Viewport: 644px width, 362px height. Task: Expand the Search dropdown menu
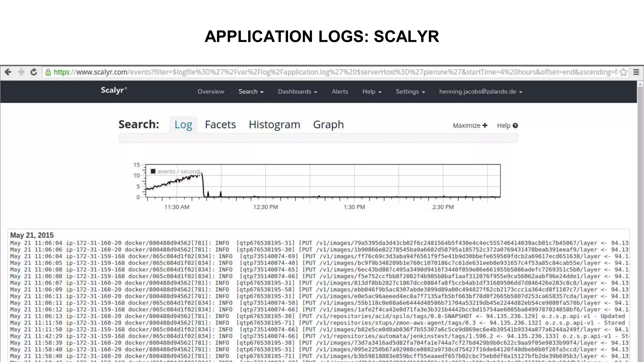click(x=251, y=91)
